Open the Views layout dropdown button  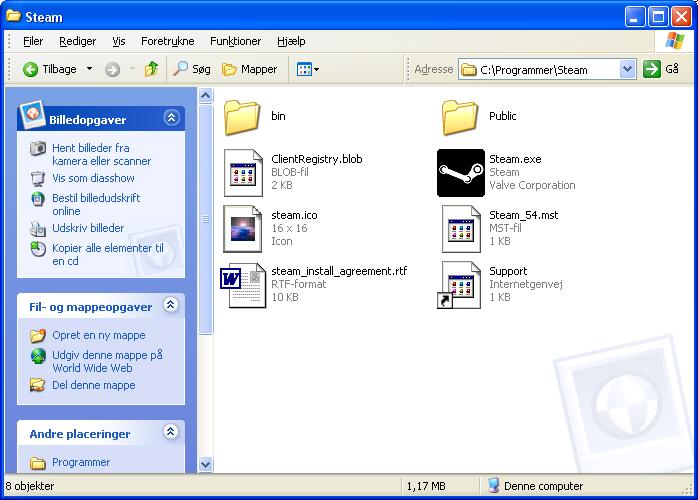(x=308, y=69)
